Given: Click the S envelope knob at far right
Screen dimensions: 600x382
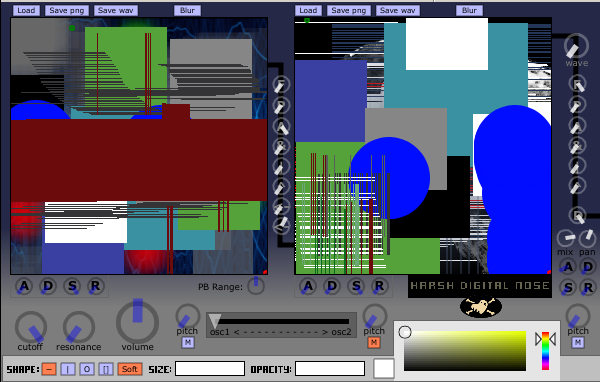Looking at the screenshot, I should (x=568, y=288).
